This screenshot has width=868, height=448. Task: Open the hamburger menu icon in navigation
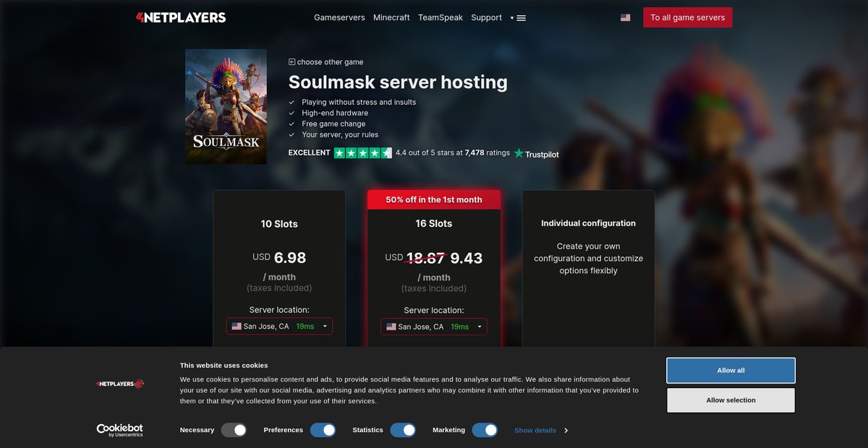(x=521, y=18)
